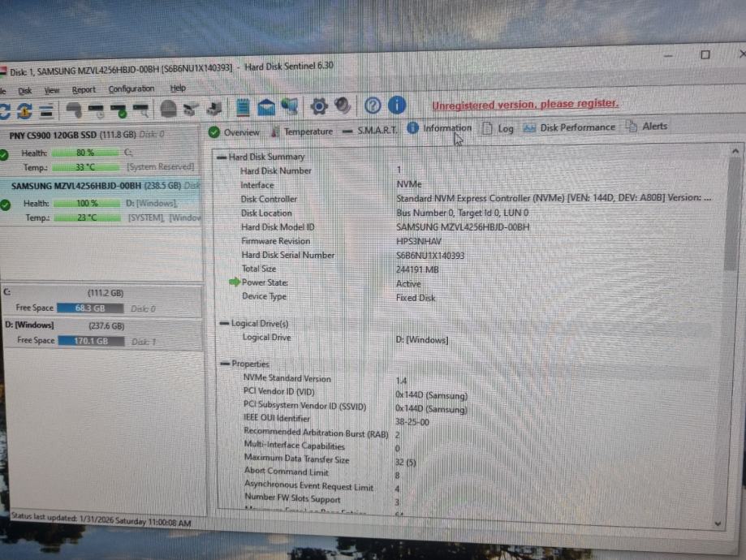Click the disk with arrow toolbar icon
The image size is (746, 560).
214,109
